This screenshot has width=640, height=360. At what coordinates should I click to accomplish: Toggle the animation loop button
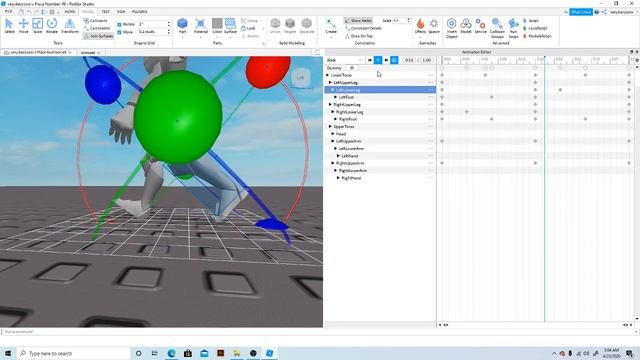point(394,60)
